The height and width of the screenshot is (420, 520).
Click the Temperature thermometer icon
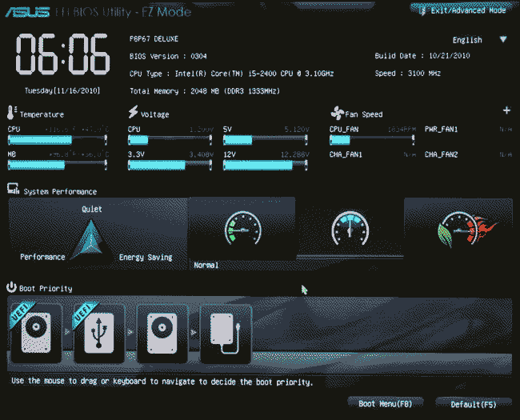[12, 113]
